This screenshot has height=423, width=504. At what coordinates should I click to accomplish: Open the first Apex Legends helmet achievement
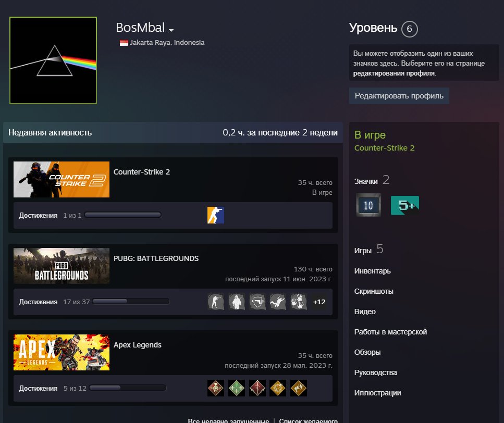216,388
